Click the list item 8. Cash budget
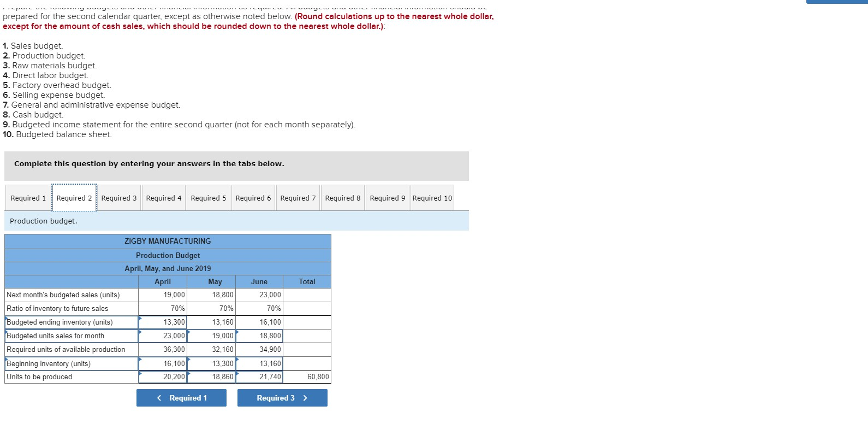Image resolution: width=868 pixels, height=447 pixels. tap(33, 115)
